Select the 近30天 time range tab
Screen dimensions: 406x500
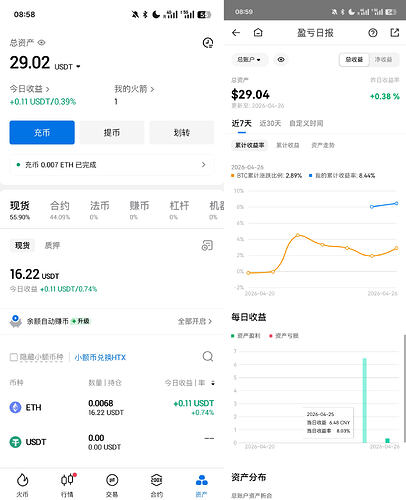click(270, 124)
